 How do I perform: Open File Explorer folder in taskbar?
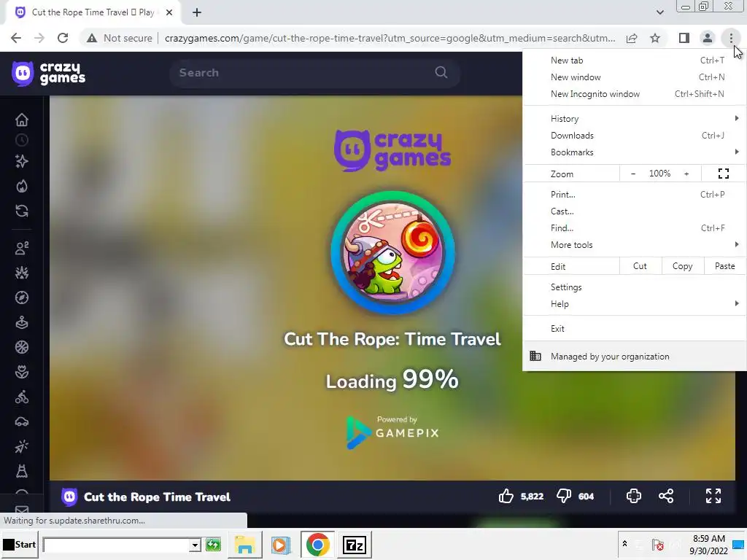(x=245, y=544)
